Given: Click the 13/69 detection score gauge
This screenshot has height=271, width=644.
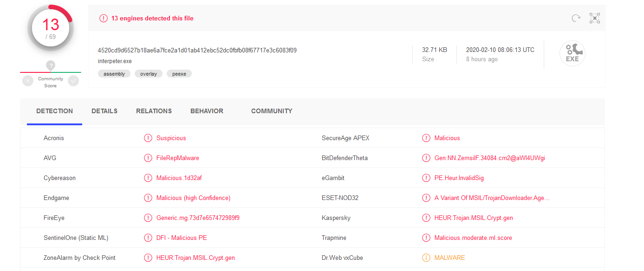Looking at the screenshot, I should click(x=50, y=28).
